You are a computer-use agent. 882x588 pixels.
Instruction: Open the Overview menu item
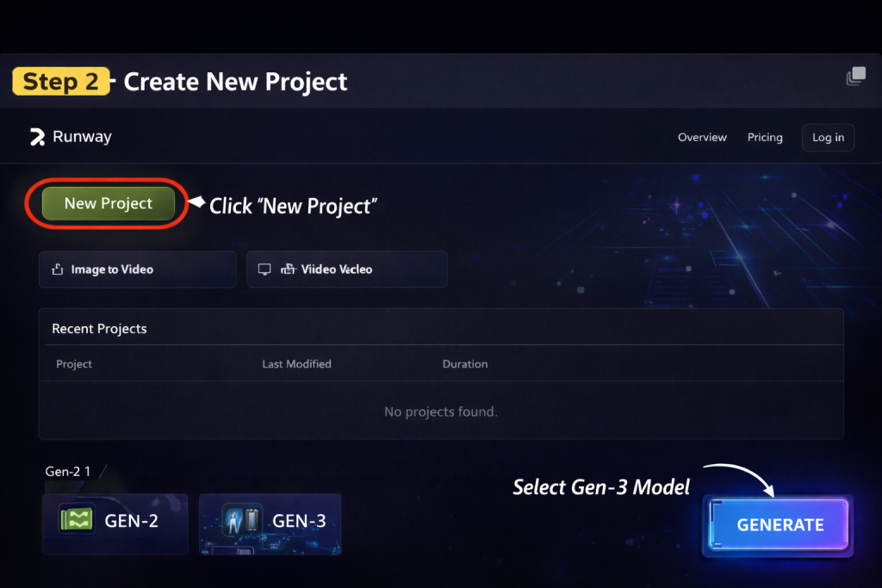coord(702,138)
